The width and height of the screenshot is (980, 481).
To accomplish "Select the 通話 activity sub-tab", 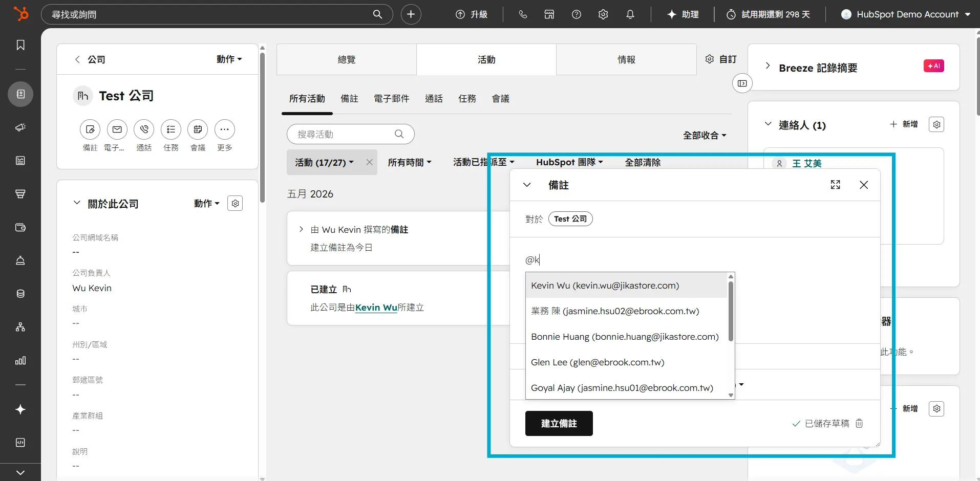I will coord(434,98).
